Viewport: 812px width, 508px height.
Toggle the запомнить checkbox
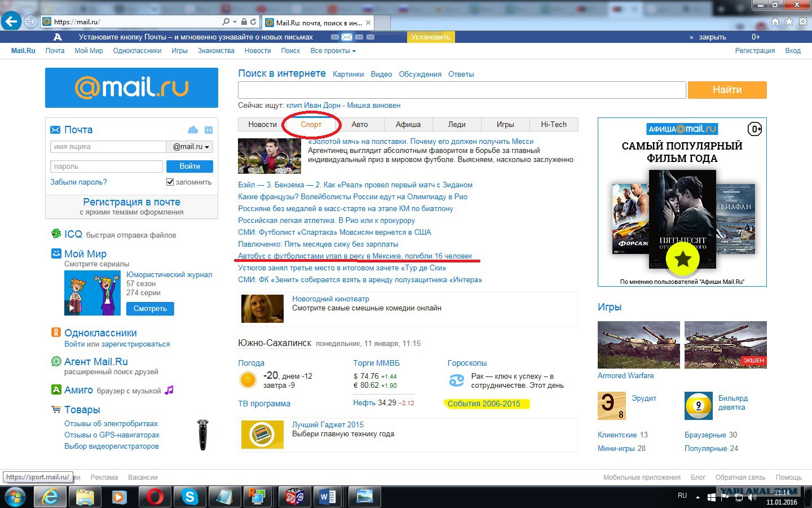170,182
